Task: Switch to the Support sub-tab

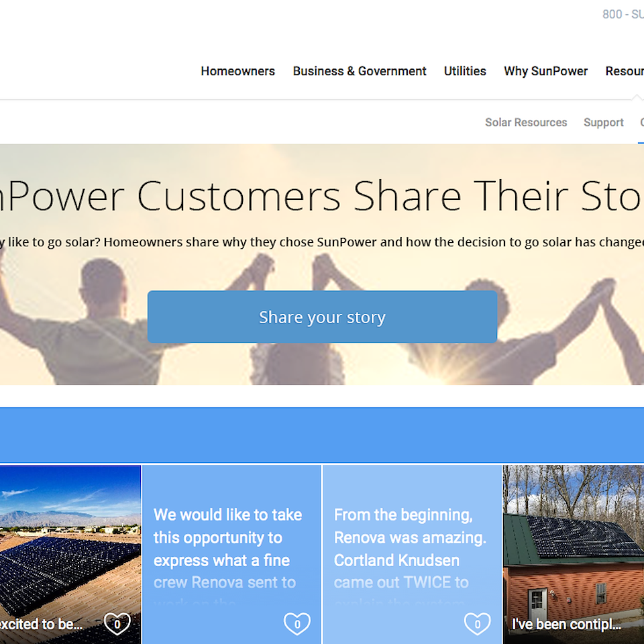Action: pyautogui.click(x=603, y=122)
